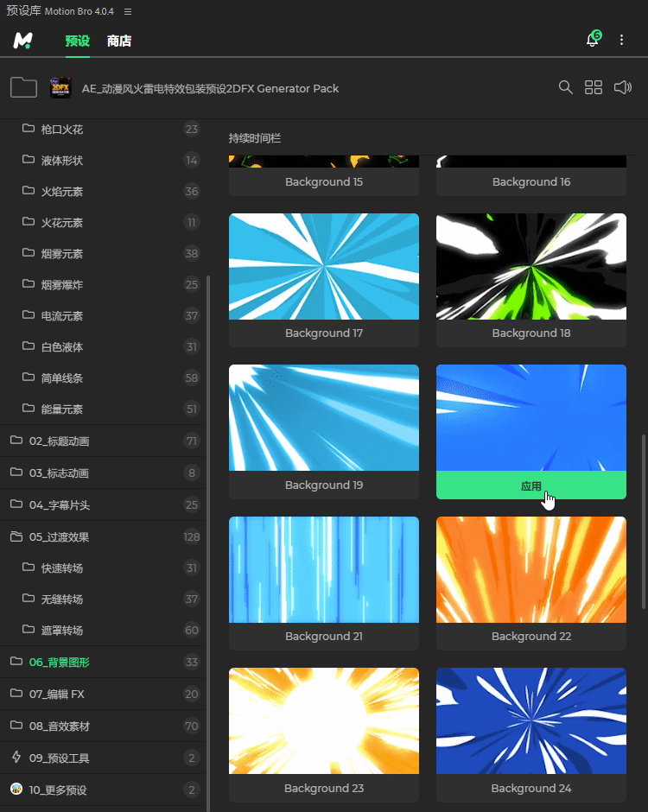Select the 06_背景图形 category
This screenshot has width=648, height=812.
(103, 662)
